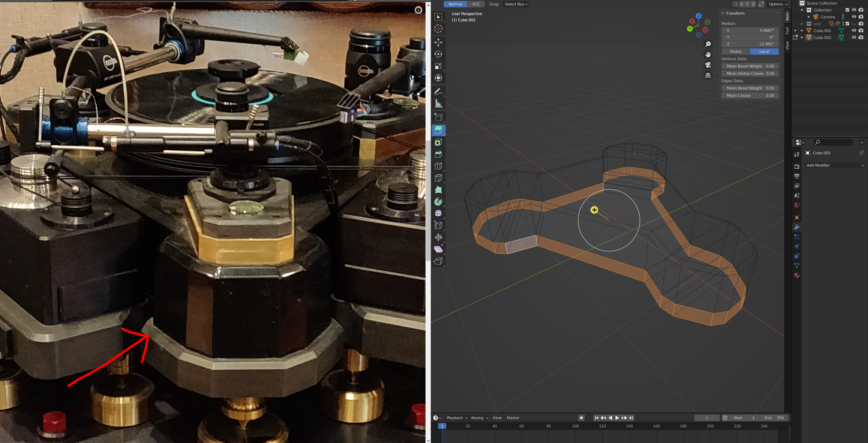Collapse the Collection tree item
The height and width of the screenshot is (443, 868).
coord(802,10)
